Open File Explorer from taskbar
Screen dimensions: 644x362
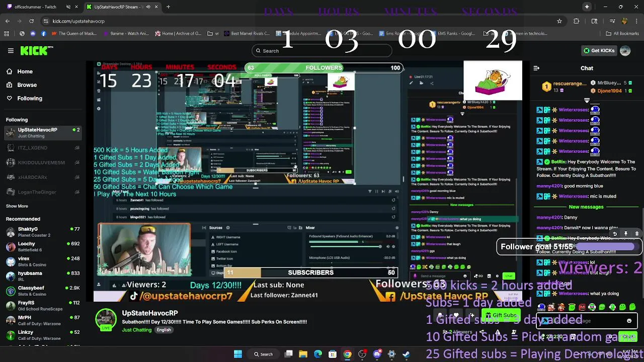tap(303, 354)
